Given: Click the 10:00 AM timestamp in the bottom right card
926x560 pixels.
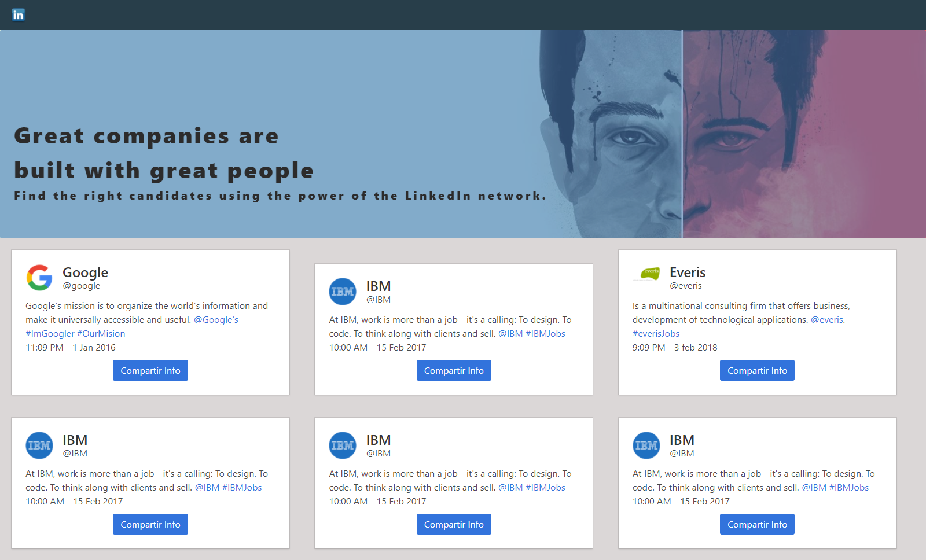Looking at the screenshot, I should [x=681, y=502].
